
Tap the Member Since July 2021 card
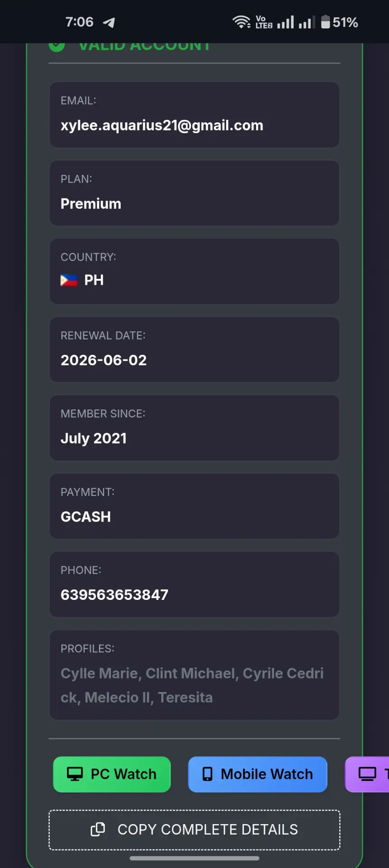(194, 428)
